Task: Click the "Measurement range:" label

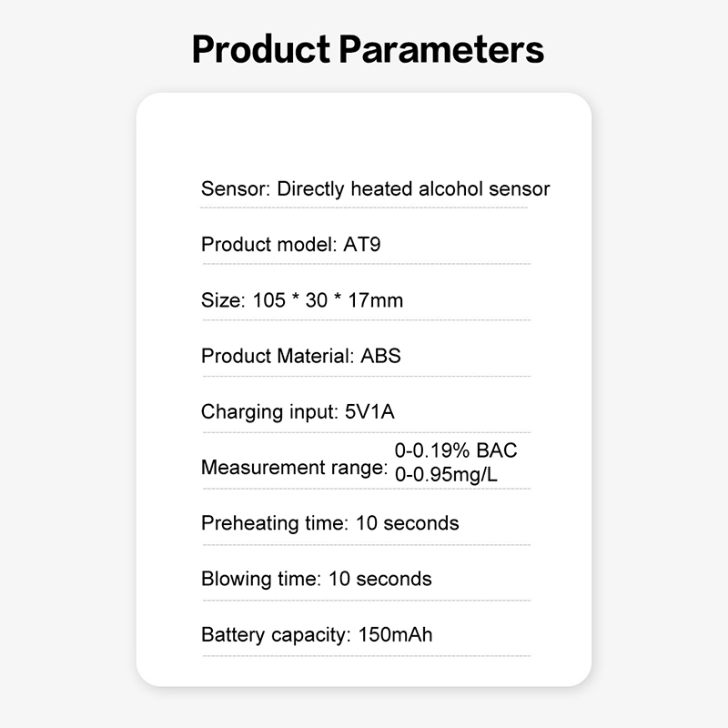Action: [x=294, y=468]
